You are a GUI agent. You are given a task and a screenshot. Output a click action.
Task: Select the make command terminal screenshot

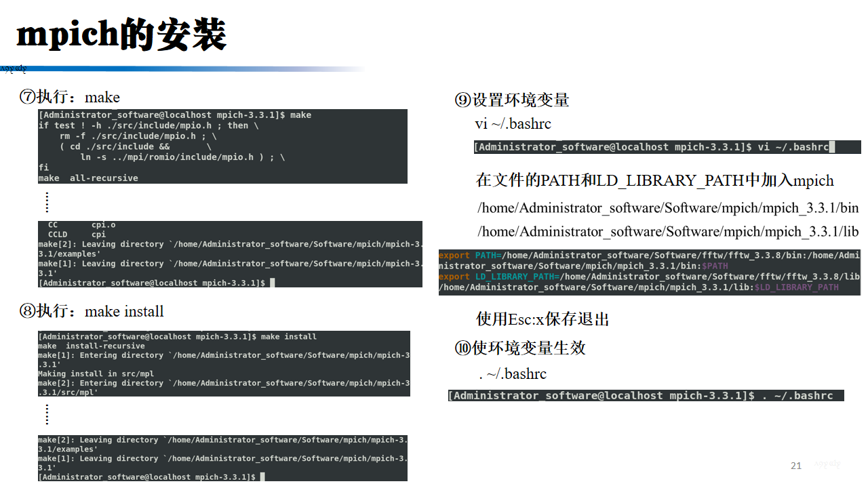pos(222,146)
